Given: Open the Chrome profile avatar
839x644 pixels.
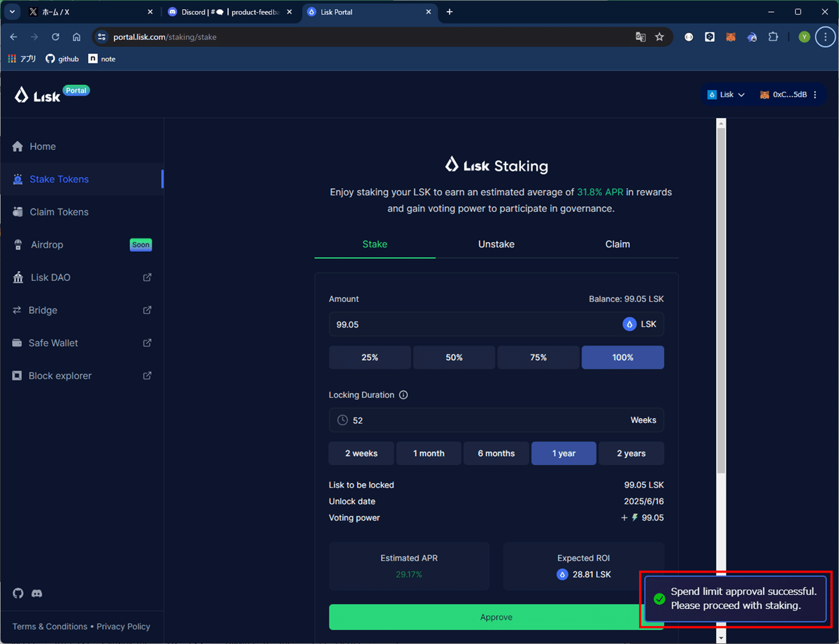Looking at the screenshot, I should tap(804, 37).
